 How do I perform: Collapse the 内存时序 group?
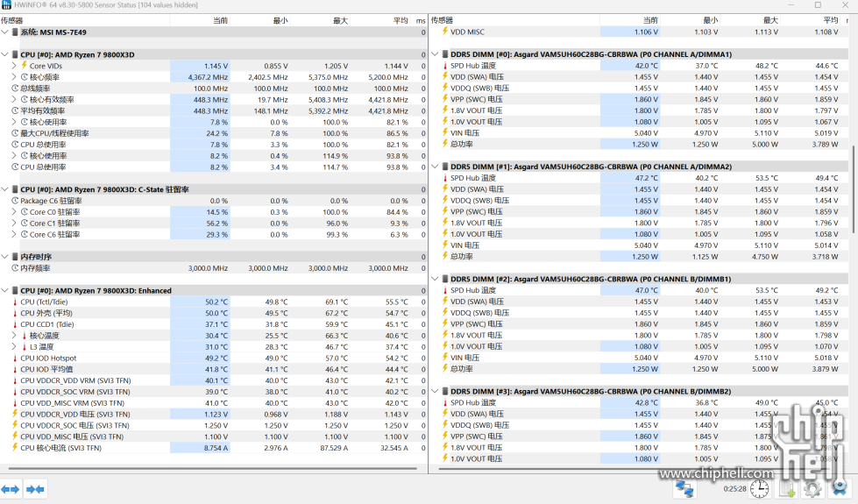click(x=5, y=257)
